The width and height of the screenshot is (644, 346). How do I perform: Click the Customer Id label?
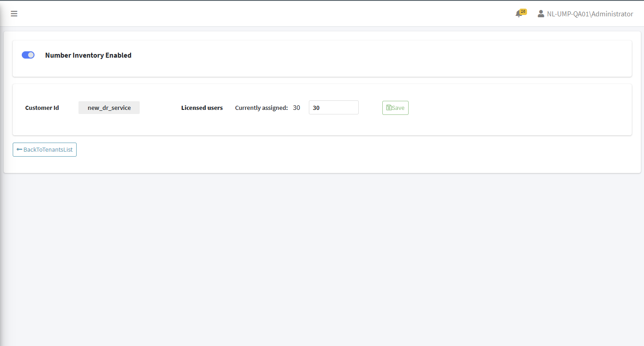click(x=42, y=108)
